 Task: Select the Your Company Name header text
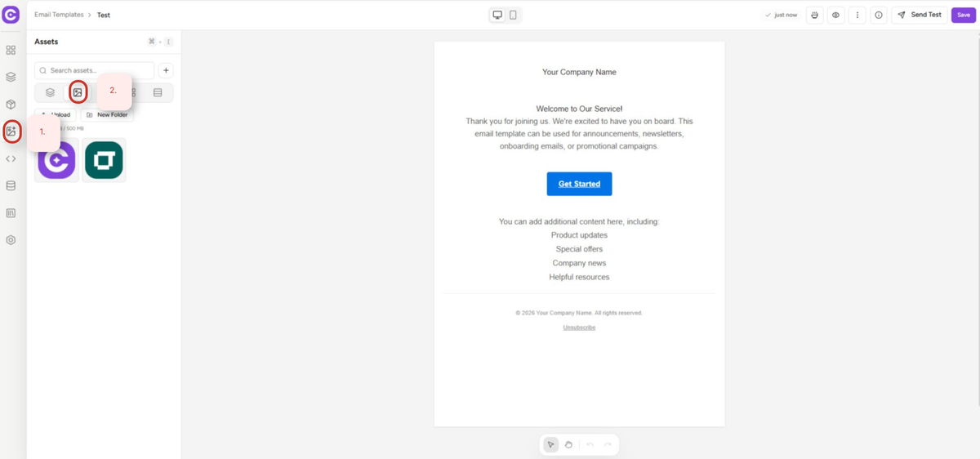coord(579,72)
